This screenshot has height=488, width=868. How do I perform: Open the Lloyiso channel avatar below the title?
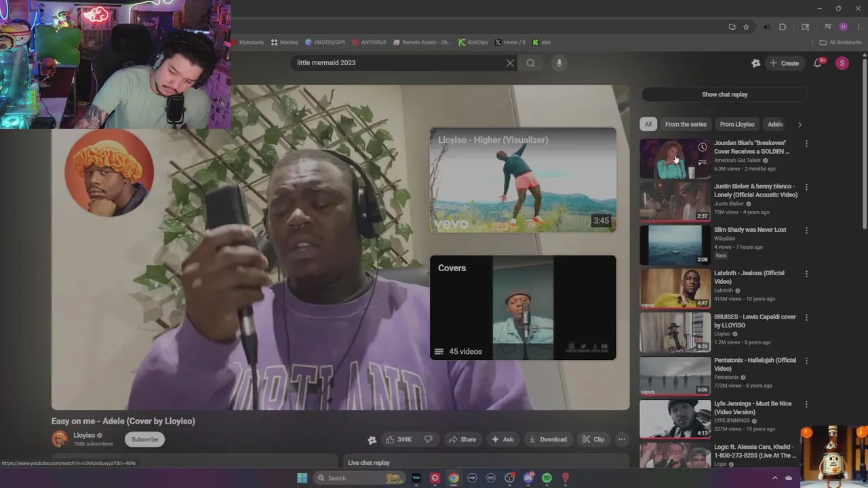tap(60, 439)
